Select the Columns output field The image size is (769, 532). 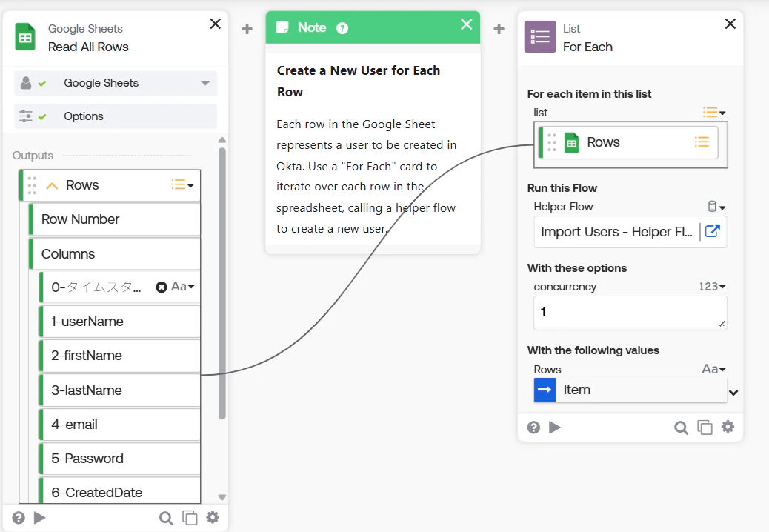click(x=115, y=254)
